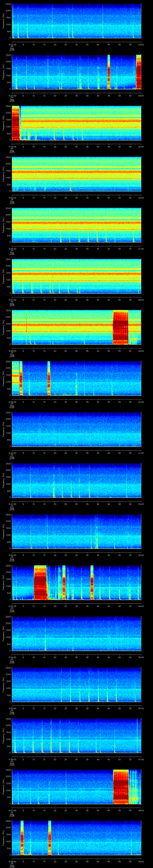Click the 32:00 end time label
This screenshot has height=868, width=153.
[x=141, y=504]
